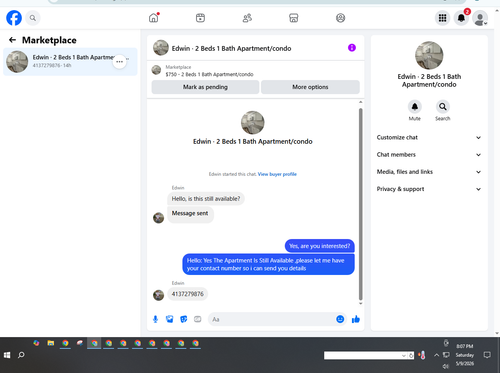Click the back arrow beside Marketplace

pos(12,40)
